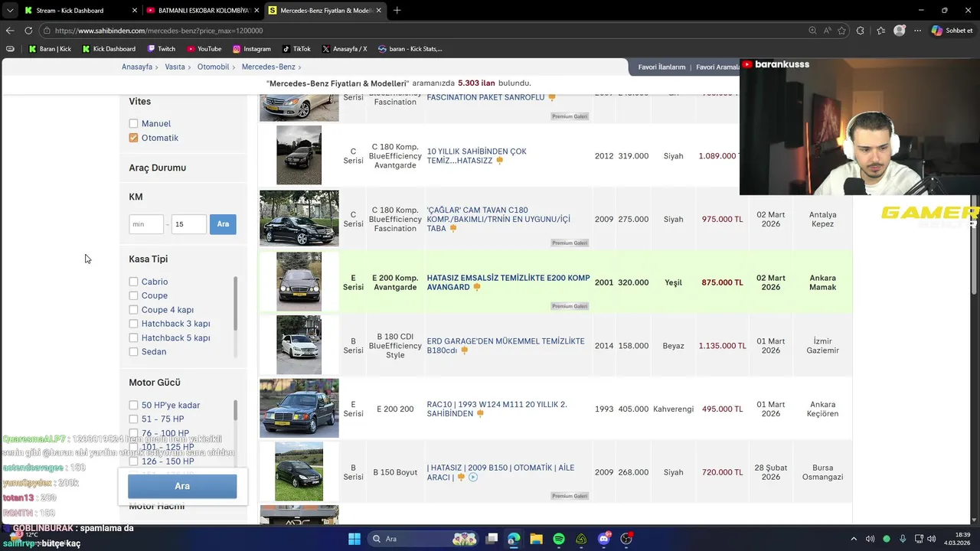Click the KM minimum input field
The height and width of the screenshot is (551, 980).
146,224
